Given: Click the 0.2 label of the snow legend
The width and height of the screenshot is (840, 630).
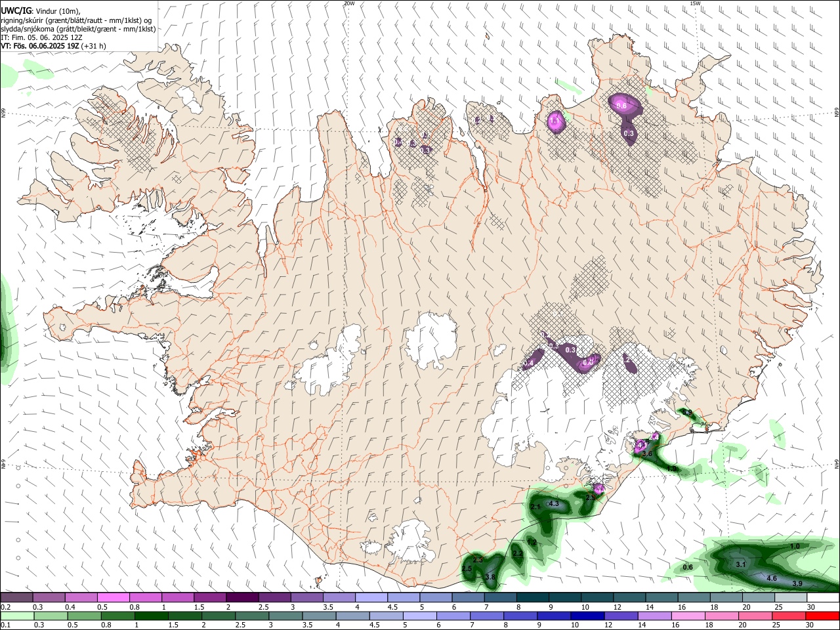Looking at the screenshot, I should pyautogui.click(x=5, y=607).
